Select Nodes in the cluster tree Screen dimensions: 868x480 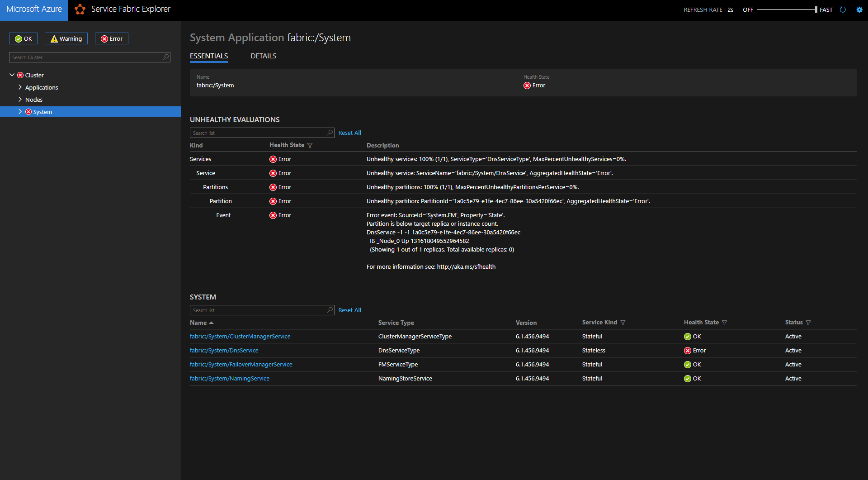pos(34,100)
